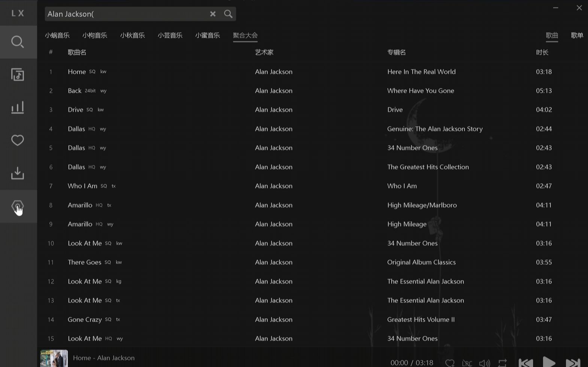The height and width of the screenshot is (367, 588).
Task: Close the player window
Action: [579, 7]
